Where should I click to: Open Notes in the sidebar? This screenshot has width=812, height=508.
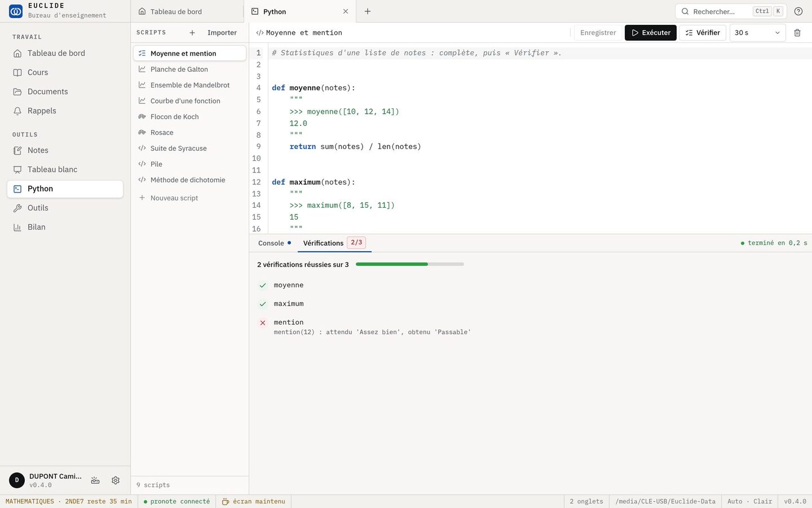tap(65, 150)
